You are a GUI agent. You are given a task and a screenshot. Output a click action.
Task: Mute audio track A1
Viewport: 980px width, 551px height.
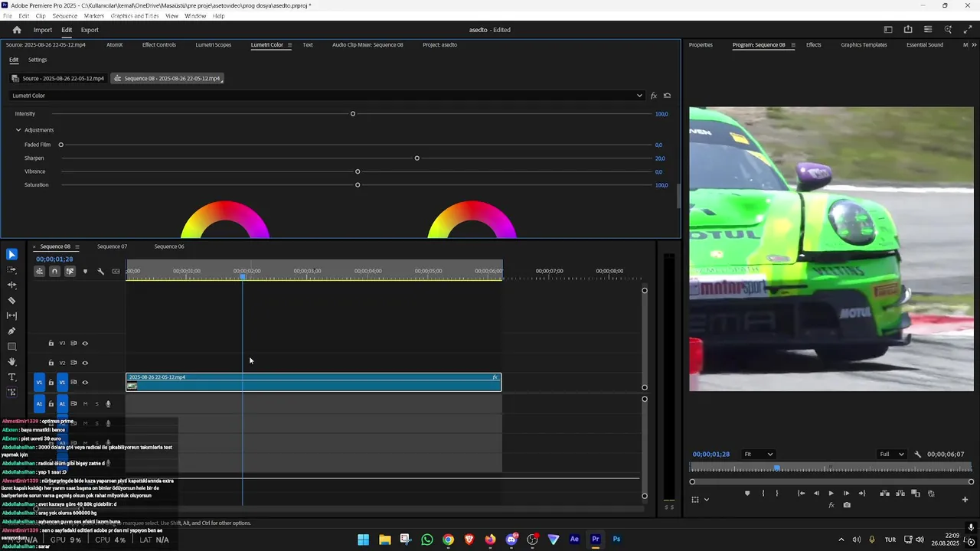tap(85, 403)
